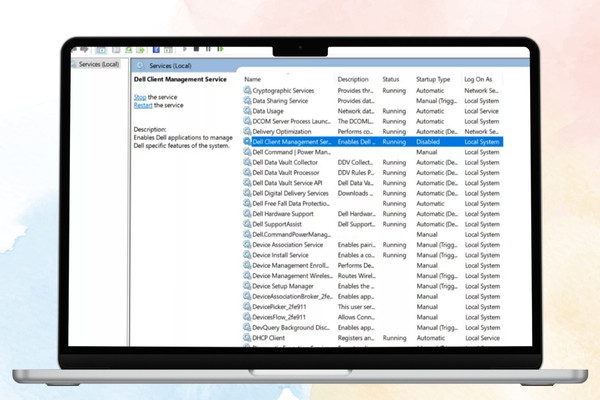Click gear icon beside Cryptographic Services
Image resolution: width=600 pixels, height=400 pixels.
(248, 90)
